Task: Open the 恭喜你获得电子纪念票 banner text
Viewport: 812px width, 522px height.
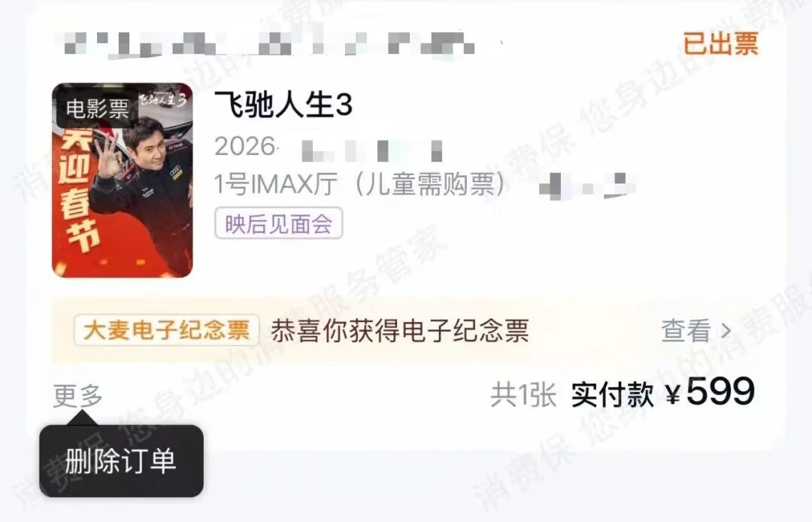Action: pyautogui.click(x=400, y=330)
